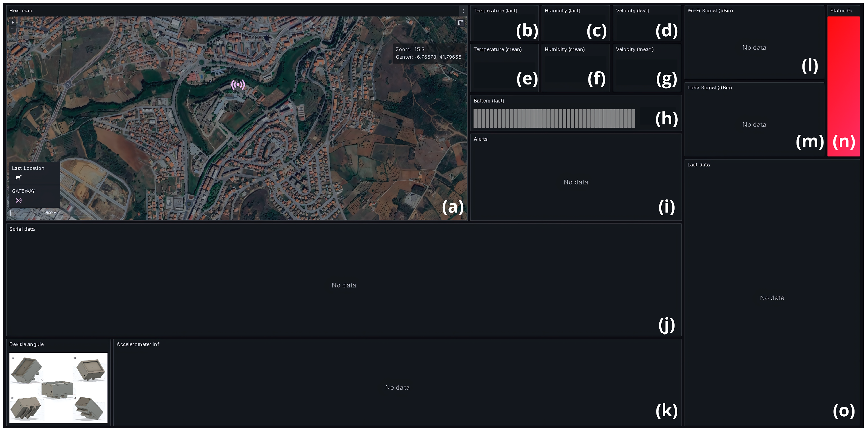The height and width of the screenshot is (432, 868).
Task: Click the map measure tool icon
Action: pos(460,23)
